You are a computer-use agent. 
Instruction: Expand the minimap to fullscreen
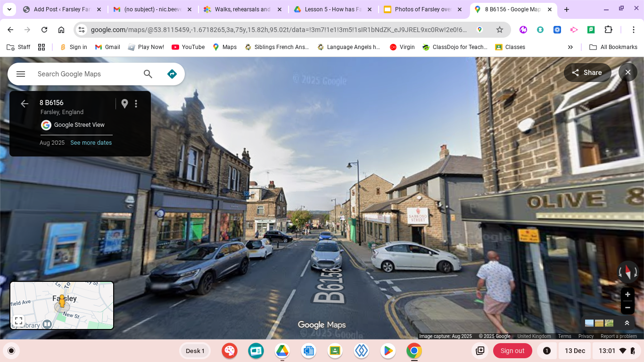pos(18,321)
